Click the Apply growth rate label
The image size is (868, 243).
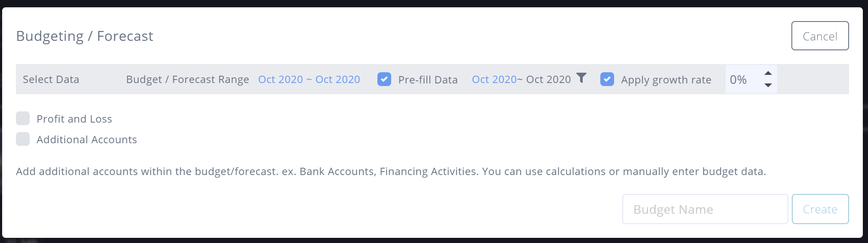click(666, 80)
